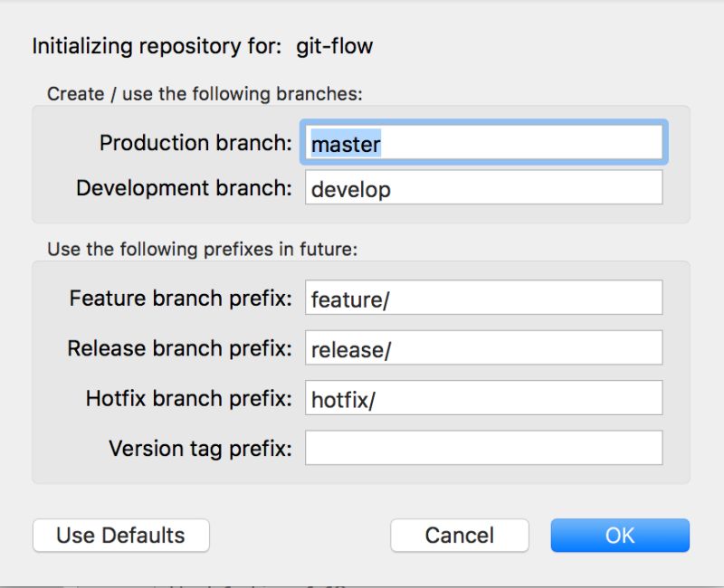This screenshot has height=588, width=724.
Task: Click the Production branch text field
Action: (484, 142)
